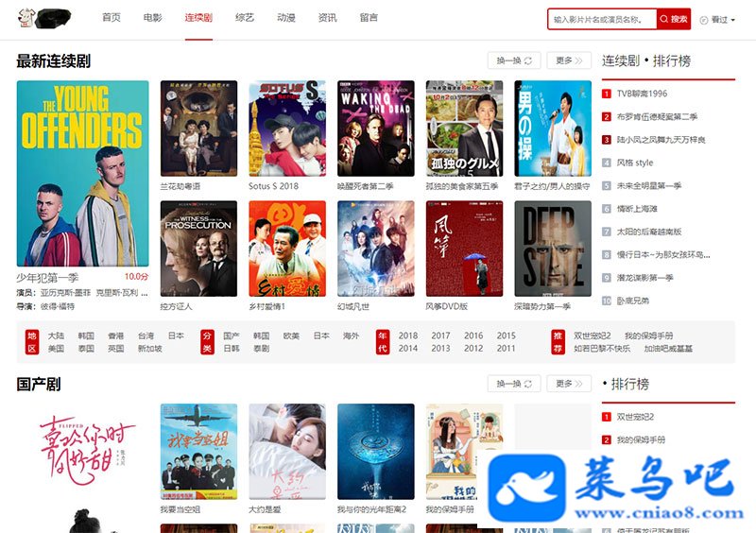Open the 资讯 navigation tab
The image size is (756, 533).
[327, 18]
